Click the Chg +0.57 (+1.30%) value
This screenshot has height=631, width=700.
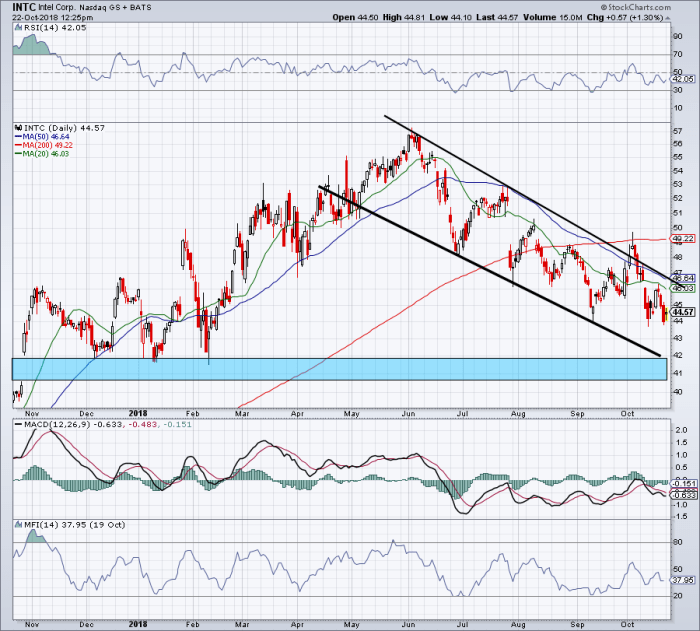[x=625, y=17]
